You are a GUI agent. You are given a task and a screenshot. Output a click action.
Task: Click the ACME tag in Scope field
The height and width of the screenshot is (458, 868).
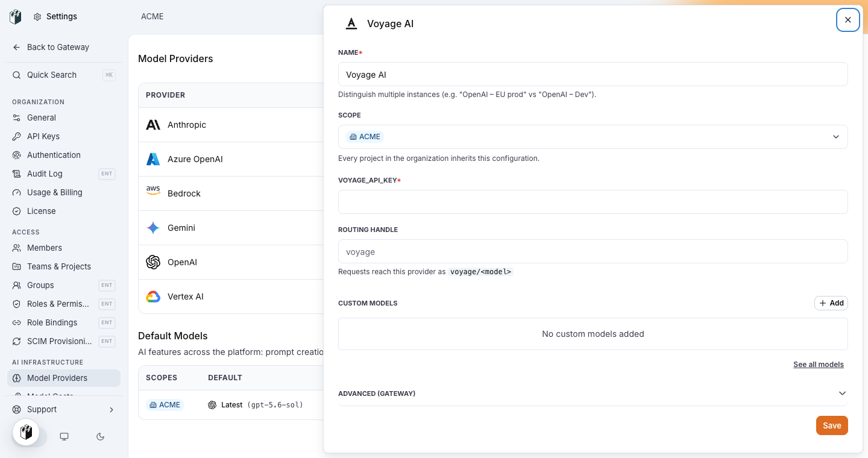pos(365,137)
